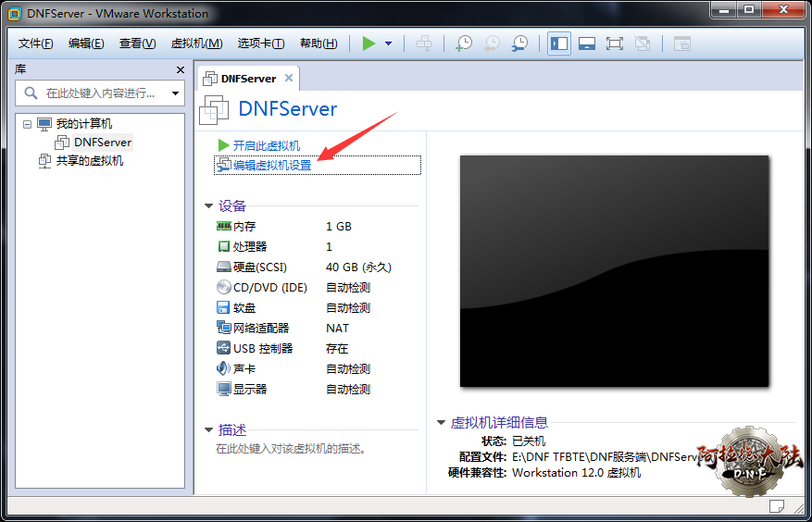Click 编辑虚拟机设置 link

point(271,166)
